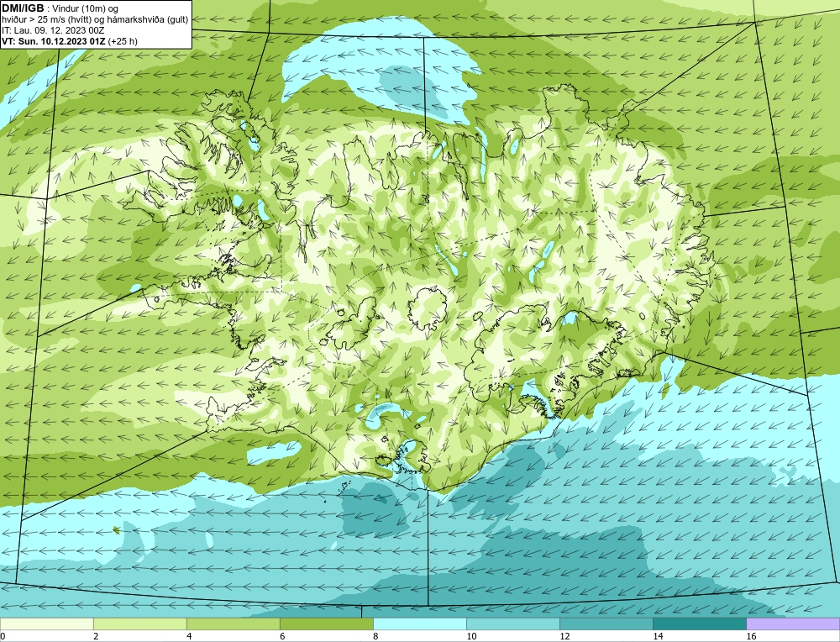This screenshot has width=840, height=642.
Task: Click the pale yellow 0–2 m/s legend swatch
Action: [46, 624]
